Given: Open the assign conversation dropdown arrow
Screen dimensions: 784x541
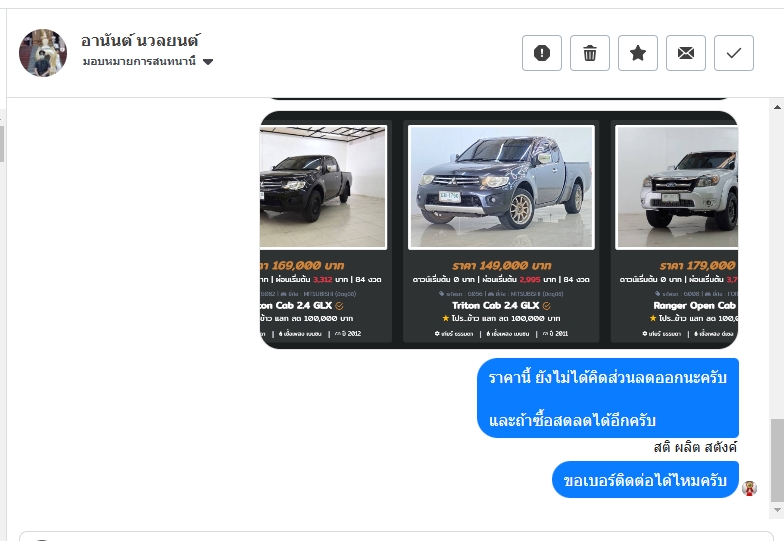Looking at the screenshot, I should pos(208,62).
